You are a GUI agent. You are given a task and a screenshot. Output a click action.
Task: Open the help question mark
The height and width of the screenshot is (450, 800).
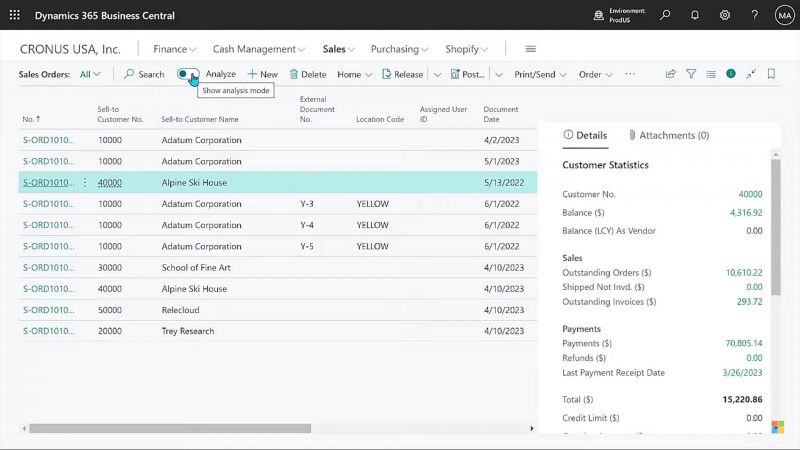[754, 15]
